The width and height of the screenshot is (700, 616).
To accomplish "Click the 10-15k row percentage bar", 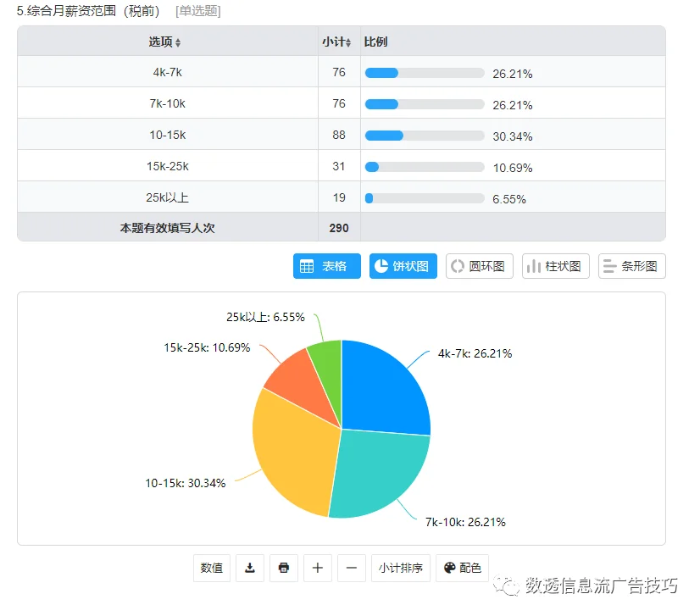I will [425, 136].
